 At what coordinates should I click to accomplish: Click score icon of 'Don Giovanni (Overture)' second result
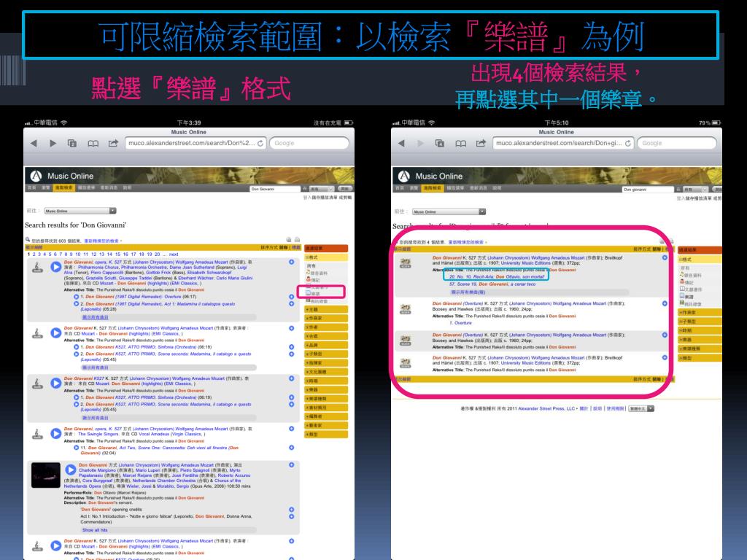(406, 309)
